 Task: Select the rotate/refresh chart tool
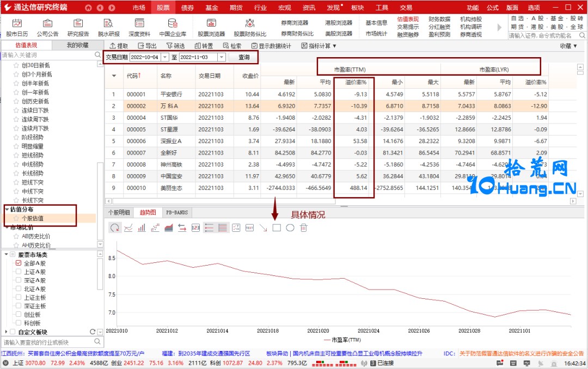click(115, 227)
